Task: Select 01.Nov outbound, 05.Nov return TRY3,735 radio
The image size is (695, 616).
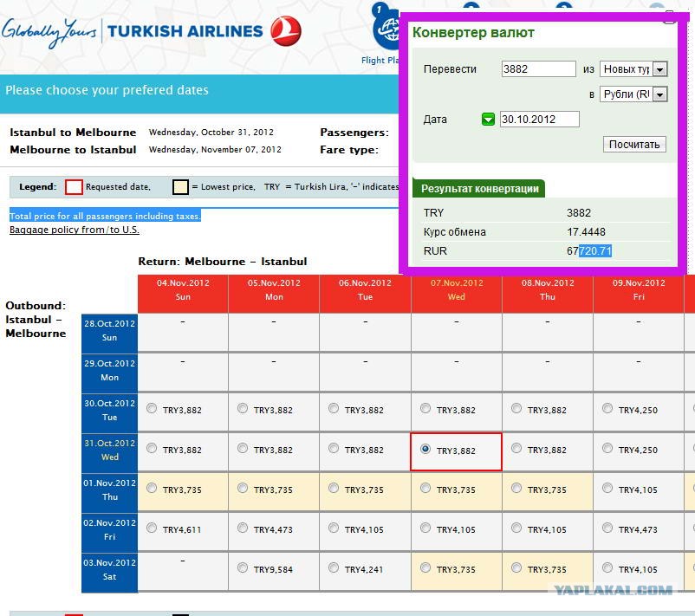Action: click(x=243, y=488)
